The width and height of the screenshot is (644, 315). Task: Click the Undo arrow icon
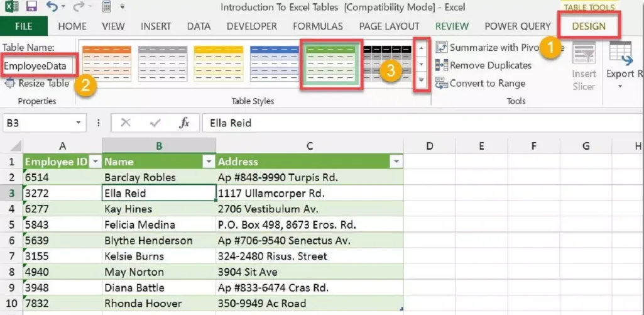click(52, 8)
